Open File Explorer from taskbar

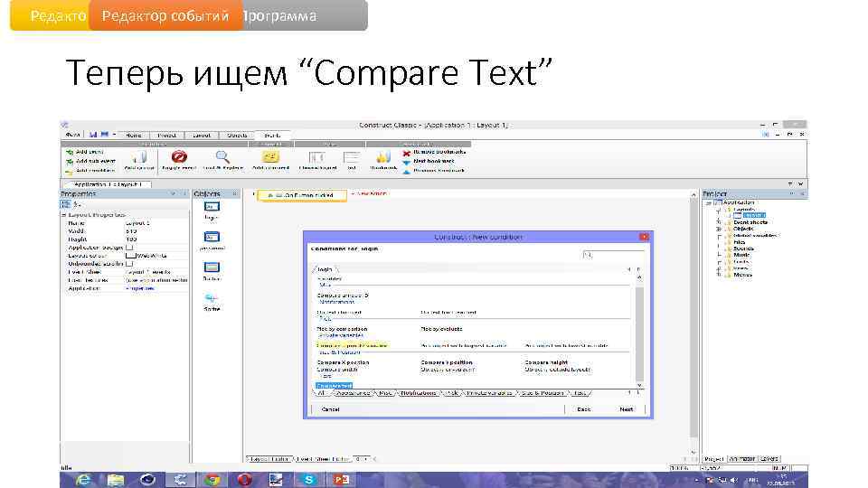[115, 480]
